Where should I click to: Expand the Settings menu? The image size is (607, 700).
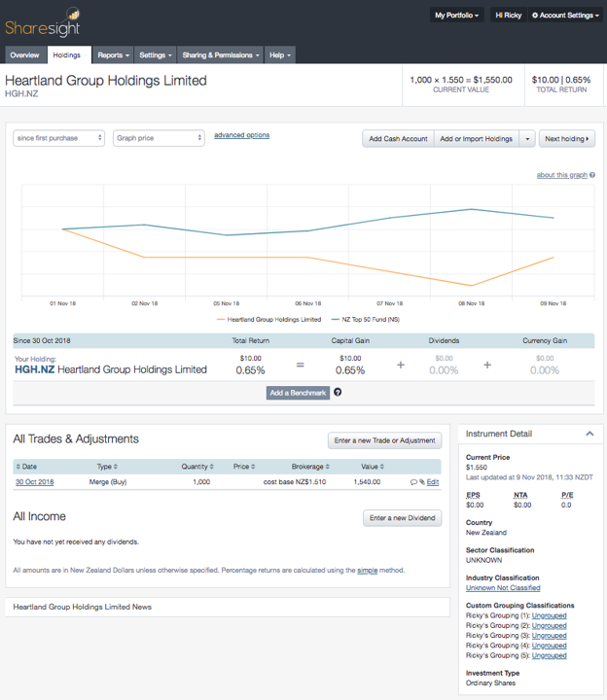[155, 54]
